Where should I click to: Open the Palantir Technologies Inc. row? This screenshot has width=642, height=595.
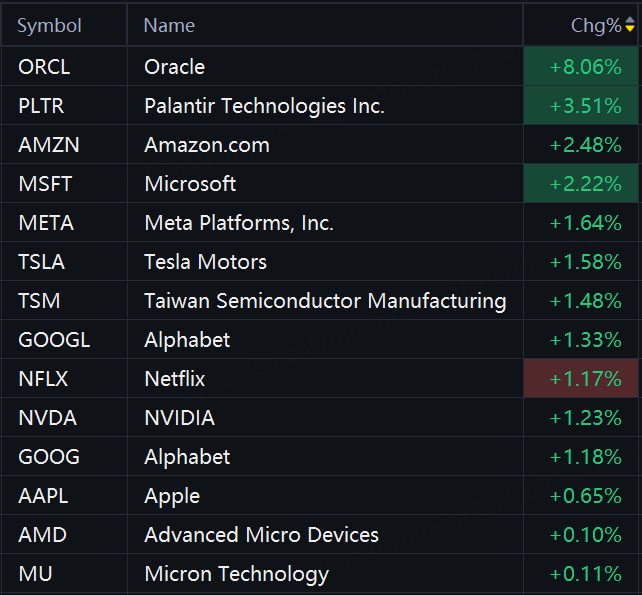click(x=264, y=106)
